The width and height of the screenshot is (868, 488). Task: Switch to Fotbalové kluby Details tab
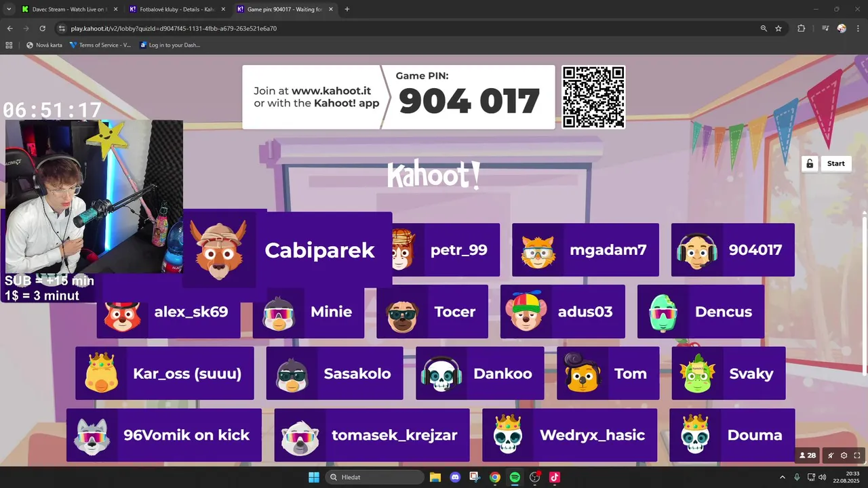click(x=176, y=9)
